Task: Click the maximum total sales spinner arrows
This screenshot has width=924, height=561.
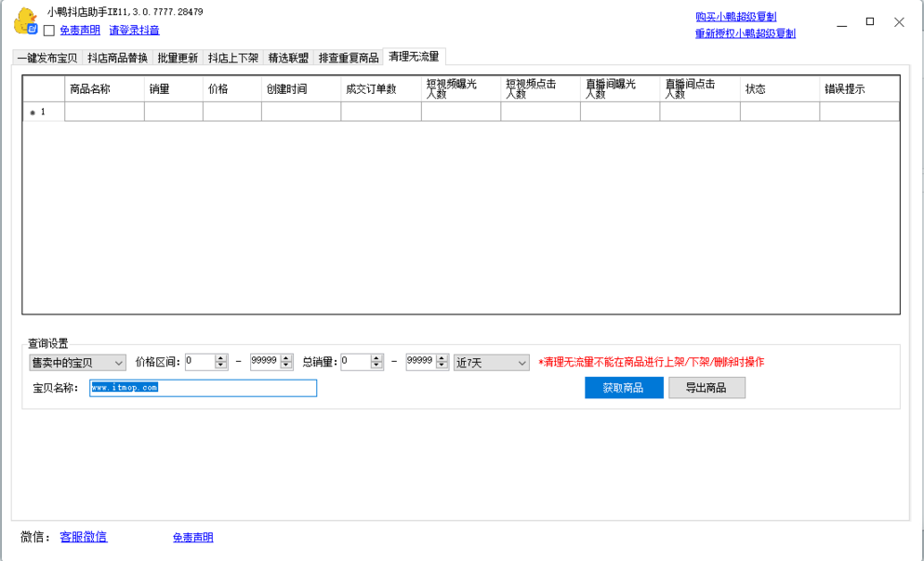Action: click(x=442, y=363)
